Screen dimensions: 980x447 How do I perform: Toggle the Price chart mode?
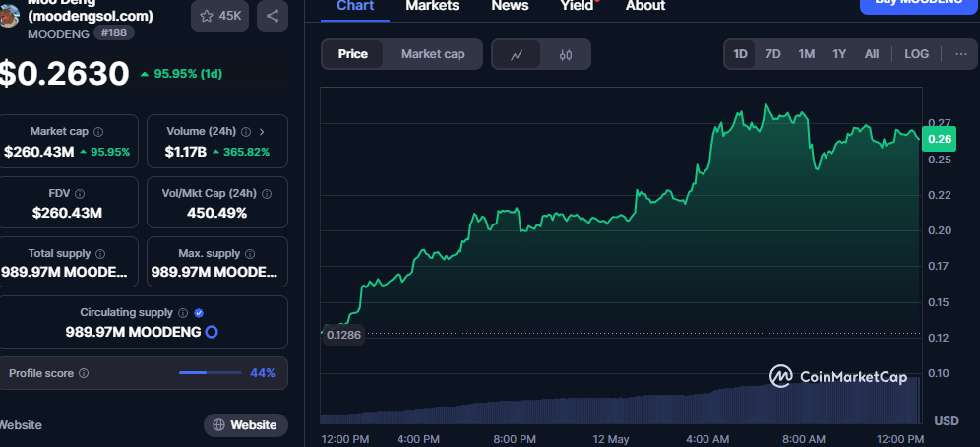tap(353, 54)
